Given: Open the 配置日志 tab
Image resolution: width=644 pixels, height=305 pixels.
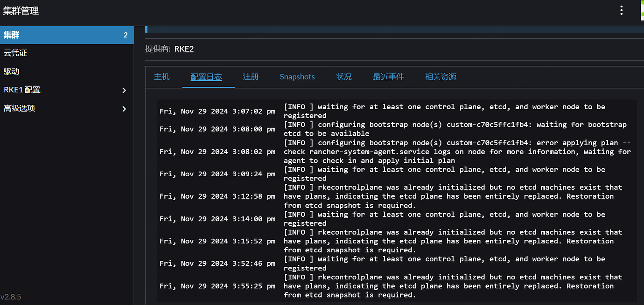Looking at the screenshot, I should point(207,76).
